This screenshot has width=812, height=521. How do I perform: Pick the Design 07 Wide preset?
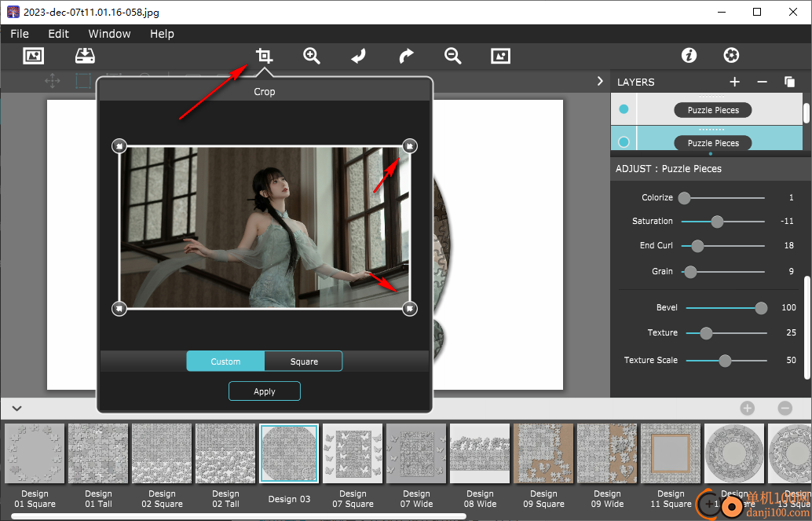click(416, 453)
